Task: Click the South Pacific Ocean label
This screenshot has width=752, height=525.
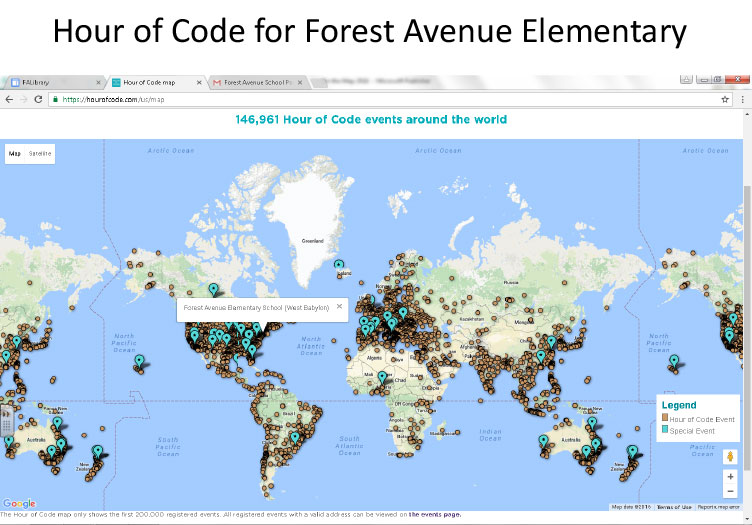Action: 168,446
